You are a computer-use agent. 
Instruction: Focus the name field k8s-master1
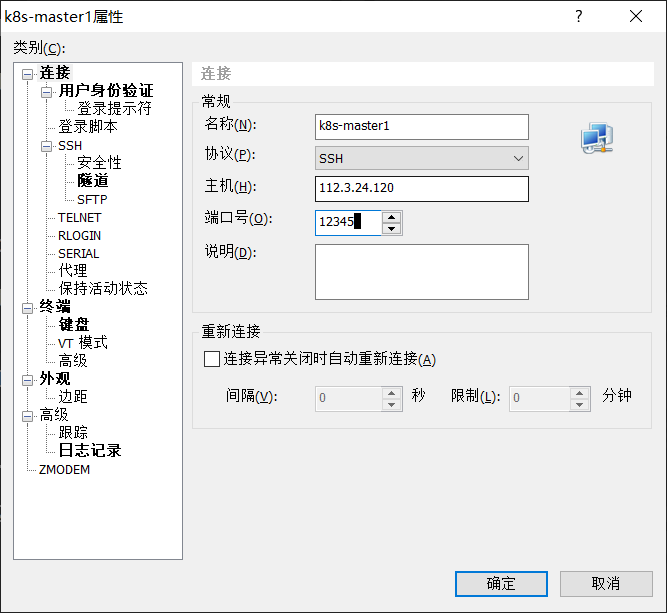tap(422, 127)
